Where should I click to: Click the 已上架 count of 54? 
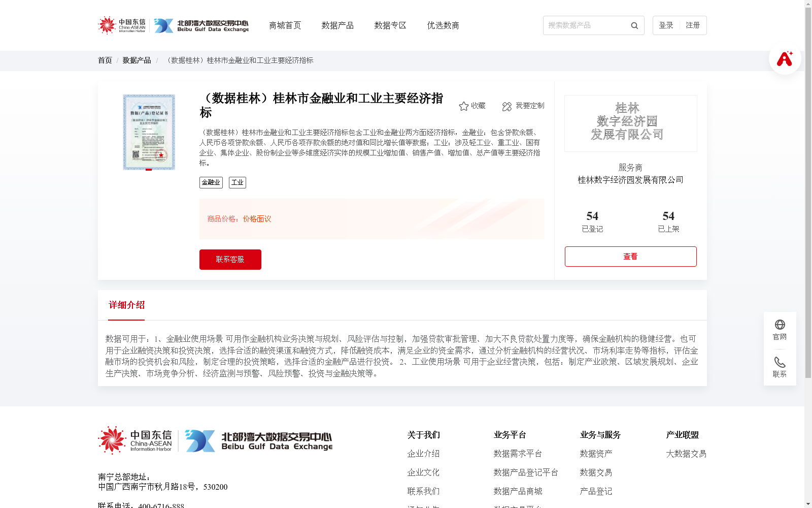pyautogui.click(x=668, y=216)
